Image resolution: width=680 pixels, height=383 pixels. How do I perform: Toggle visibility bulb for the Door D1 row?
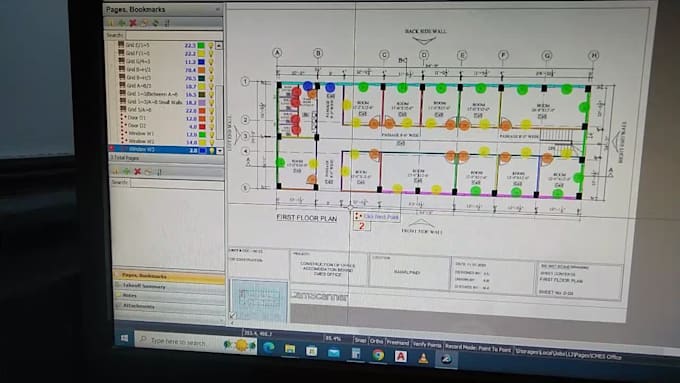pyautogui.click(x=212, y=118)
